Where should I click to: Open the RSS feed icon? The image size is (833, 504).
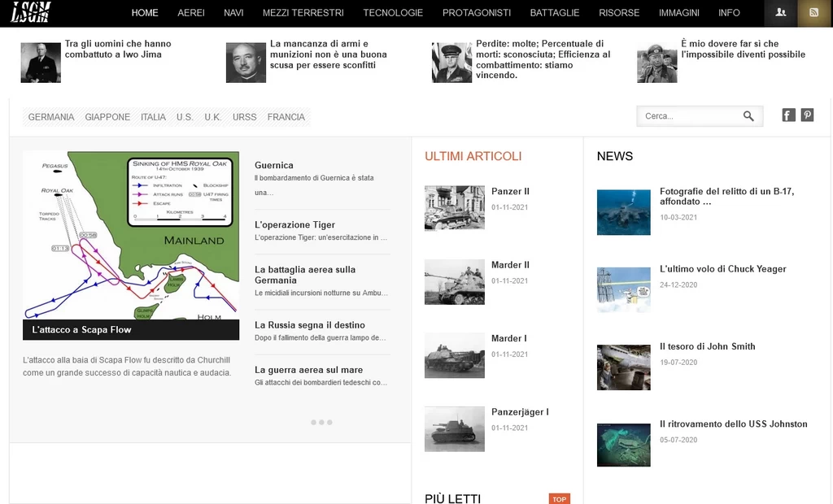(x=813, y=13)
